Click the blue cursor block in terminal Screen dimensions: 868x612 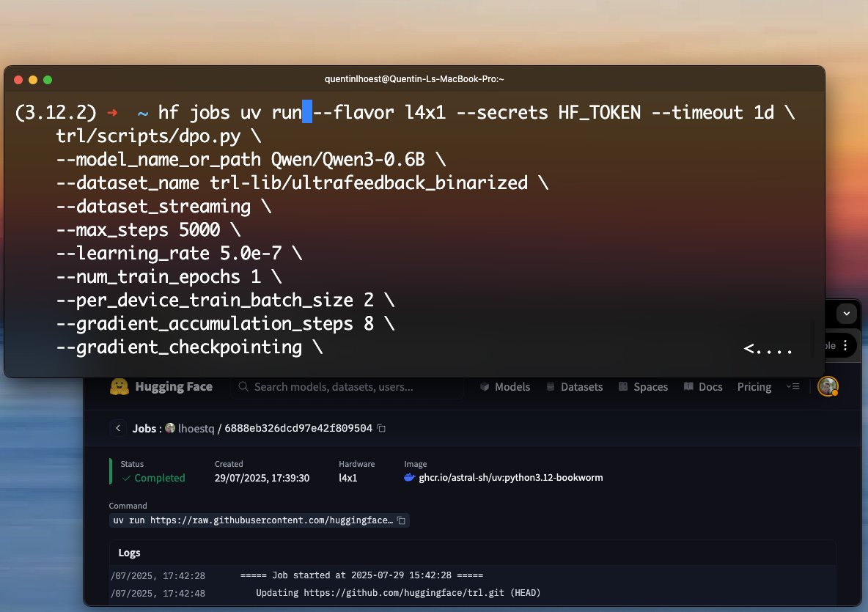point(306,112)
